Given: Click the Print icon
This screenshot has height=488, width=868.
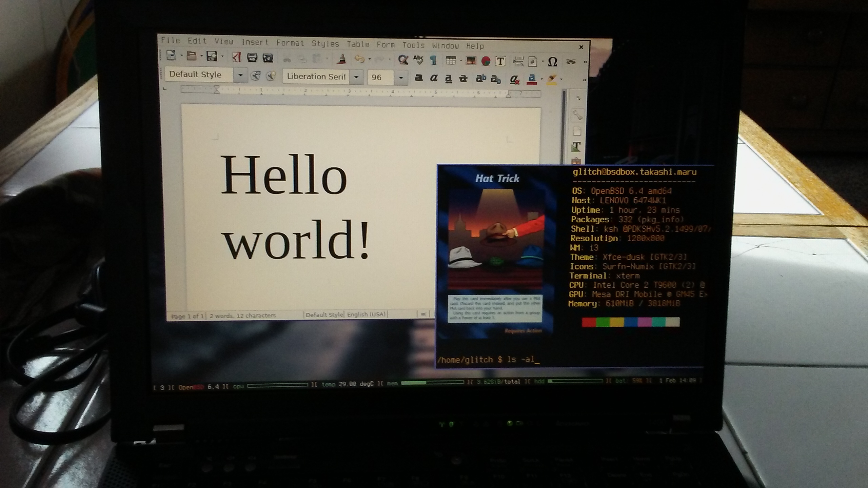Looking at the screenshot, I should (252, 58).
